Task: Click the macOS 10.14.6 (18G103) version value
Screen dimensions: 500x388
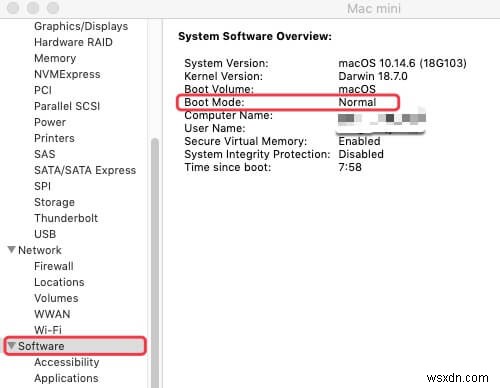Action: (402, 63)
